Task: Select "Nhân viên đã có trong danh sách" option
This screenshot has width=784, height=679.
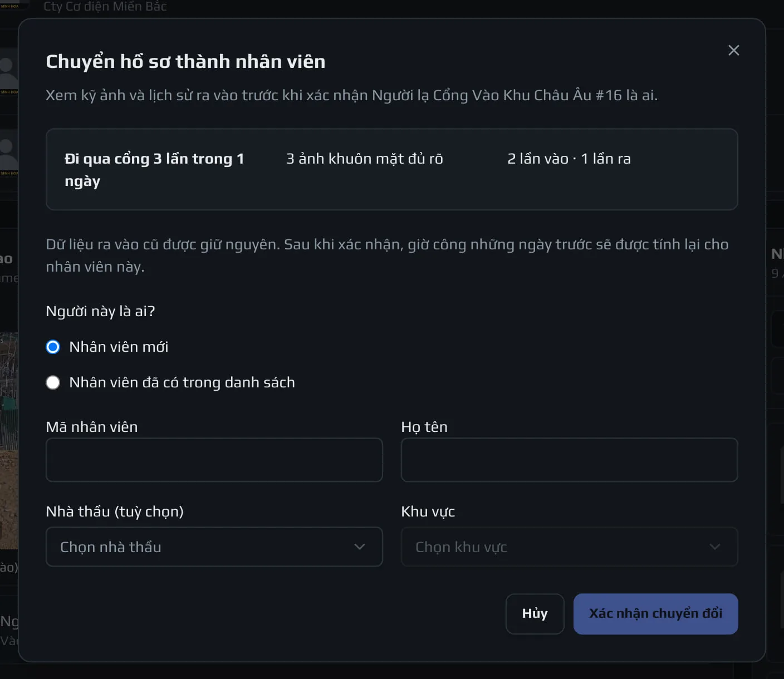Action: [53, 382]
